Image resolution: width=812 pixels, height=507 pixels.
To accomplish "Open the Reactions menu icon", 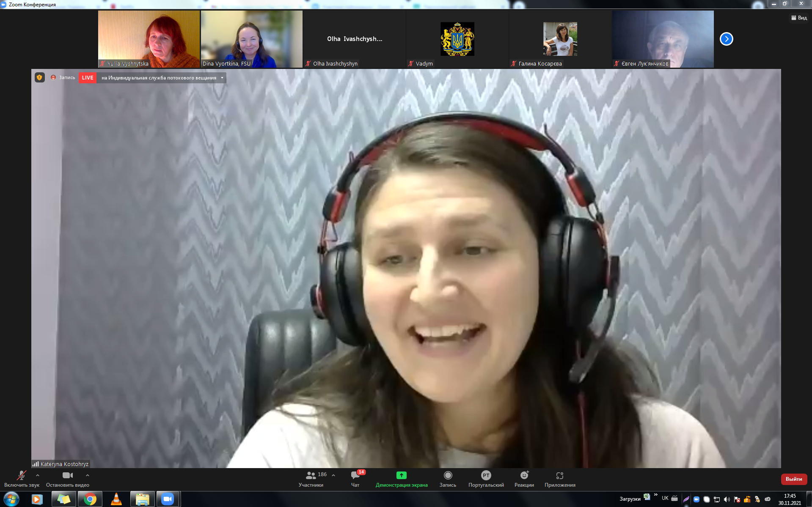I will pos(524,476).
